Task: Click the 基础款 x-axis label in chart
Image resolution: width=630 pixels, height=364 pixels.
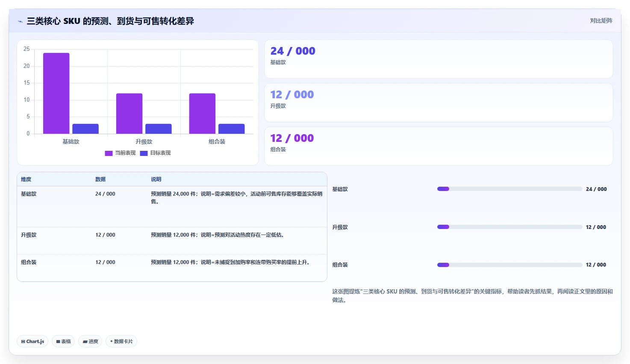Action: (x=71, y=142)
